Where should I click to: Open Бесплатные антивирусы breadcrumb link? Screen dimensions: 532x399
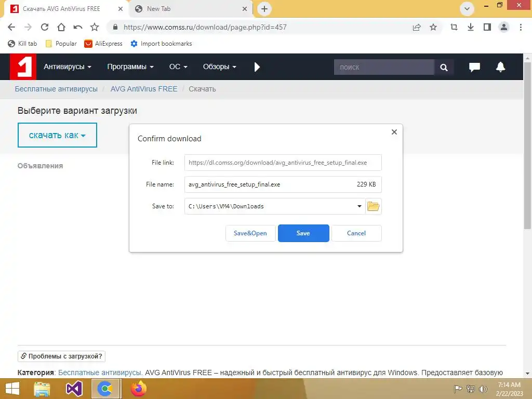(56, 89)
